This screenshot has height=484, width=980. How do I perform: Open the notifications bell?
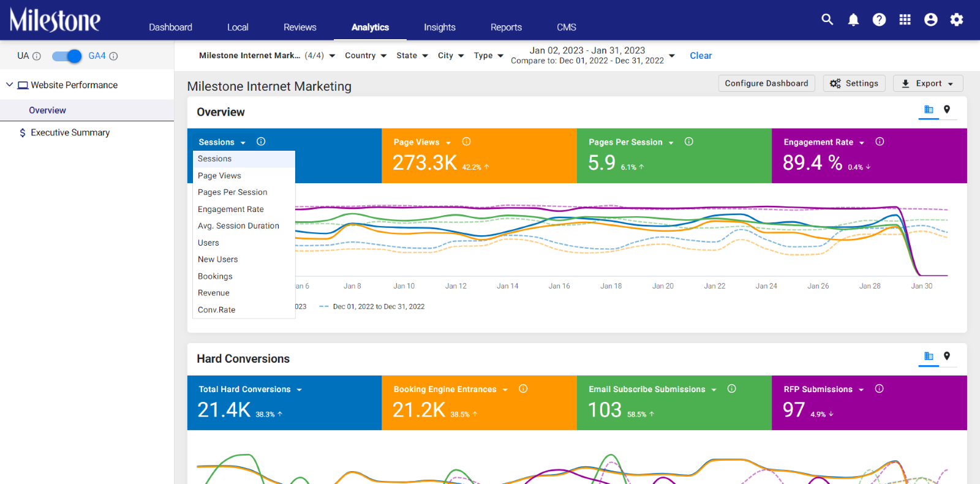tap(853, 20)
